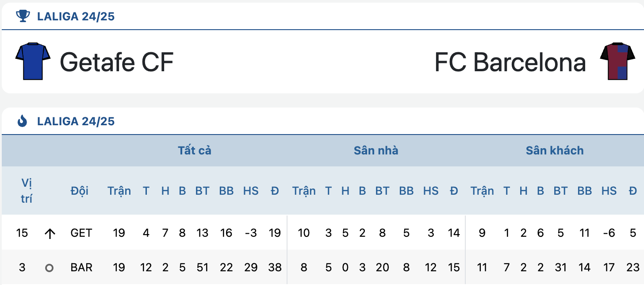Image resolution: width=644 pixels, height=285 pixels.
Task: Select the Tất cả standings tab
Action: (x=195, y=150)
